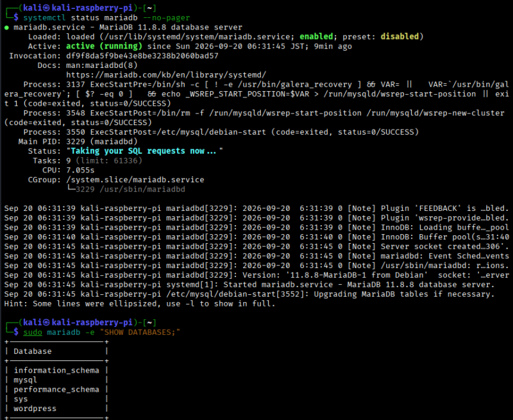Click the 'man:mariadbd(8)' docs entry
Image resolution: width=513 pixels, height=420 pixels.
click(102, 65)
